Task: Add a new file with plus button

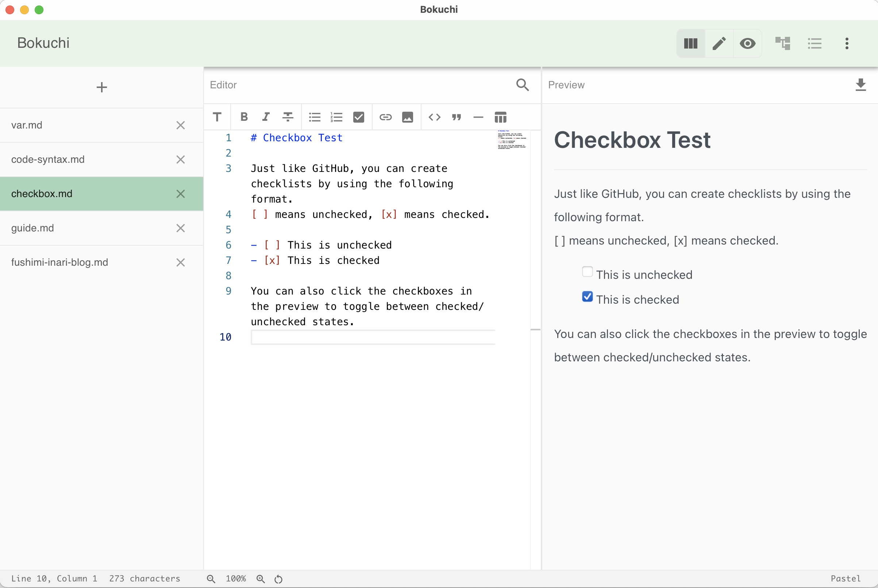Action: coord(101,87)
